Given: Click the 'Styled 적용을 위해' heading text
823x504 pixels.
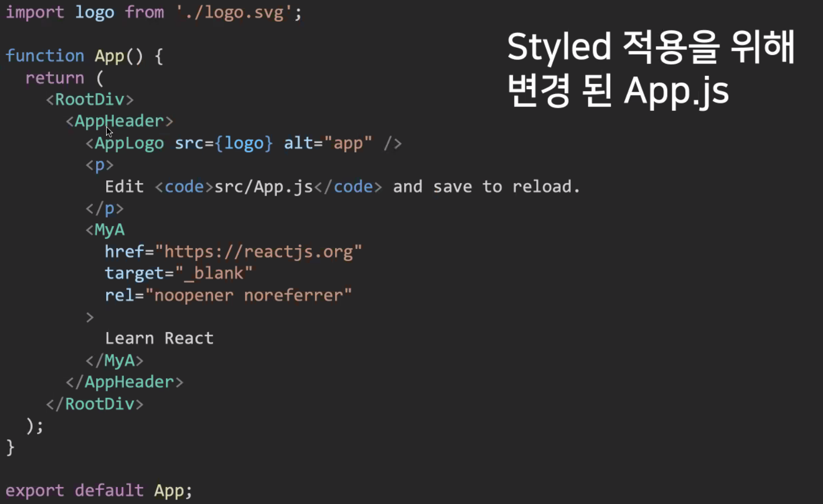Looking at the screenshot, I should pos(650,47).
